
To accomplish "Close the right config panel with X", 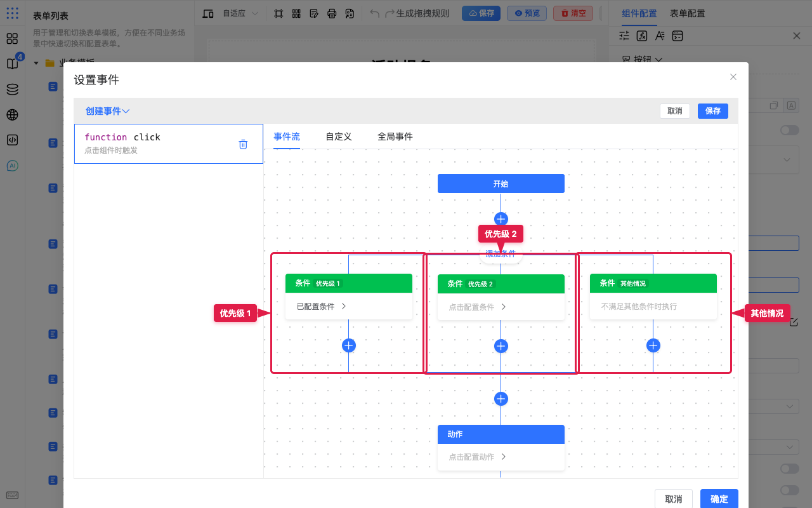I will click(797, 36).
